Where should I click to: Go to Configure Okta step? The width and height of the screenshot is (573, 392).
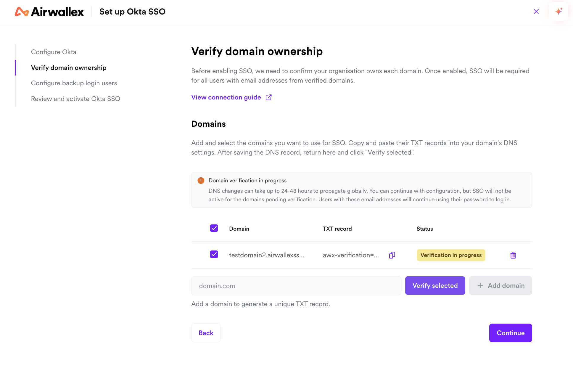pos(54,52)
